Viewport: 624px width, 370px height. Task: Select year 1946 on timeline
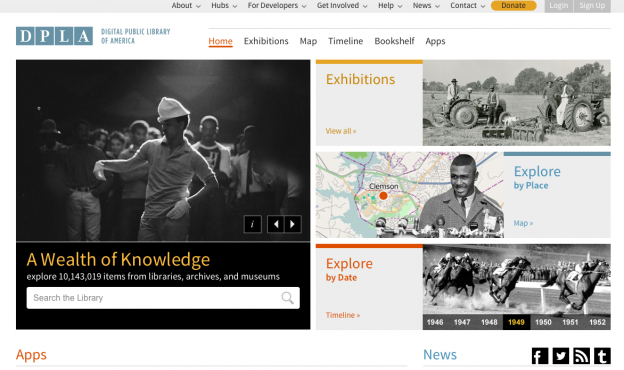coord(435,322)
